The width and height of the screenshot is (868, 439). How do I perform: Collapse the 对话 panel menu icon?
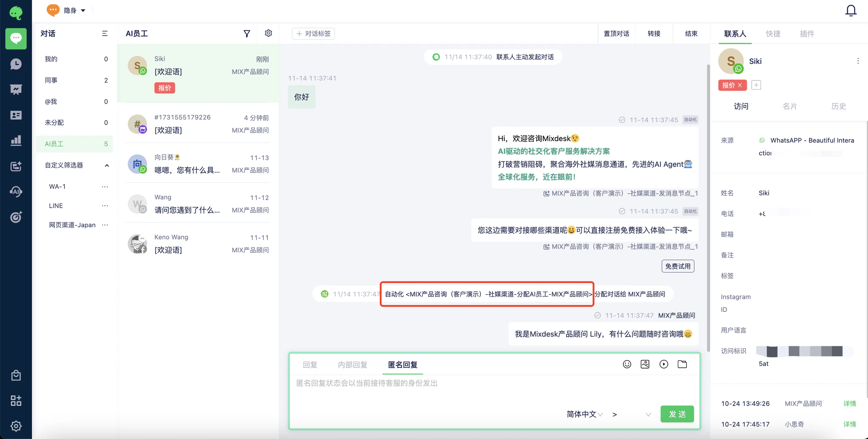coord(105,33)
